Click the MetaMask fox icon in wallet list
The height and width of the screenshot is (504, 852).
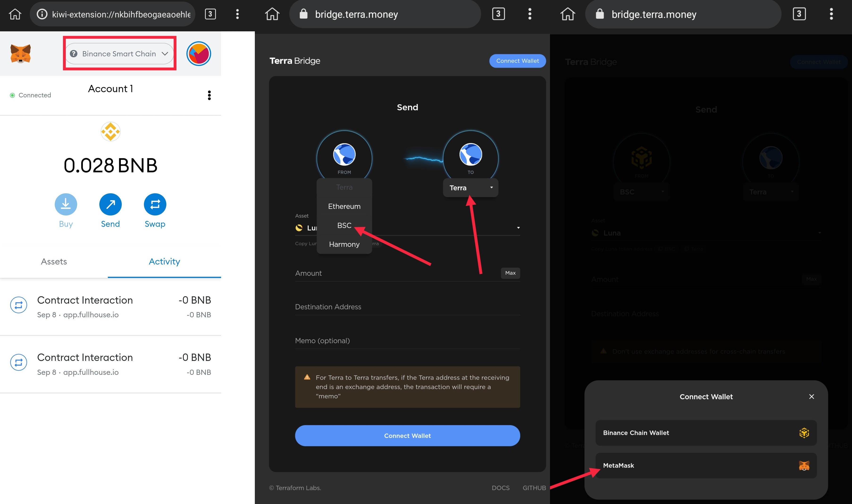[x=804, y=465]
